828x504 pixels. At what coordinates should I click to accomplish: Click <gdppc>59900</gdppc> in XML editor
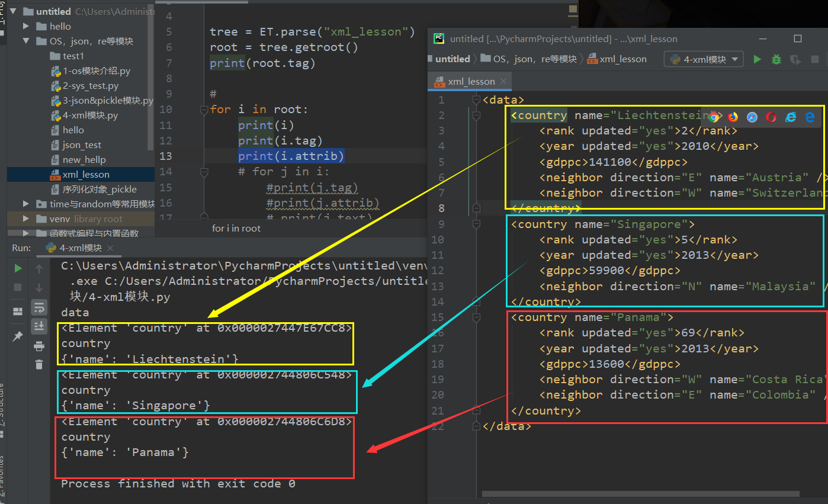coord(609,271)
